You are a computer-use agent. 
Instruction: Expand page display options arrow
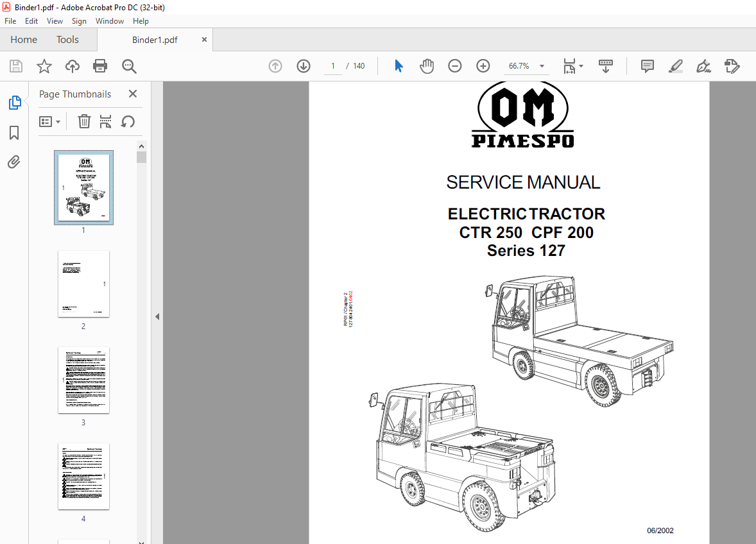pos(581,66)
